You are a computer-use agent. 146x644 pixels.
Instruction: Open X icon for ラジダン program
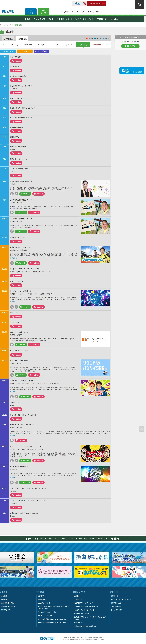pyautogui.click(x=16, y=483)
